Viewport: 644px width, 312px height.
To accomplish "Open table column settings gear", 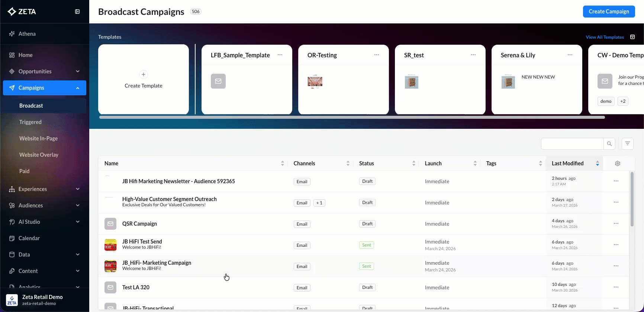I will click(x=617, y=163).
